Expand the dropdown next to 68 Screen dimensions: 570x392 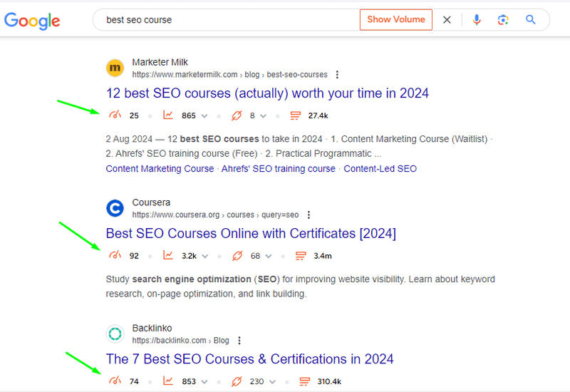(x=269, y=257)
